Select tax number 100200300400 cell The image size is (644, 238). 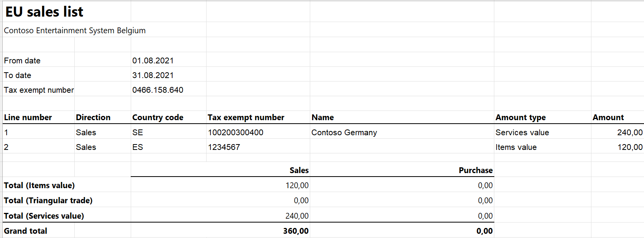pos(236,133)
